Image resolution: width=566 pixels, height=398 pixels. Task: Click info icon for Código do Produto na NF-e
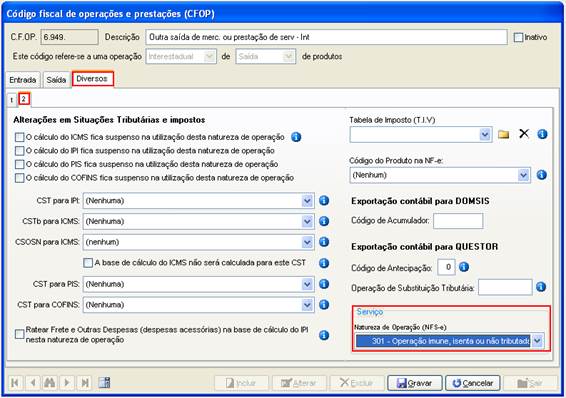click(x=541, y=175)
